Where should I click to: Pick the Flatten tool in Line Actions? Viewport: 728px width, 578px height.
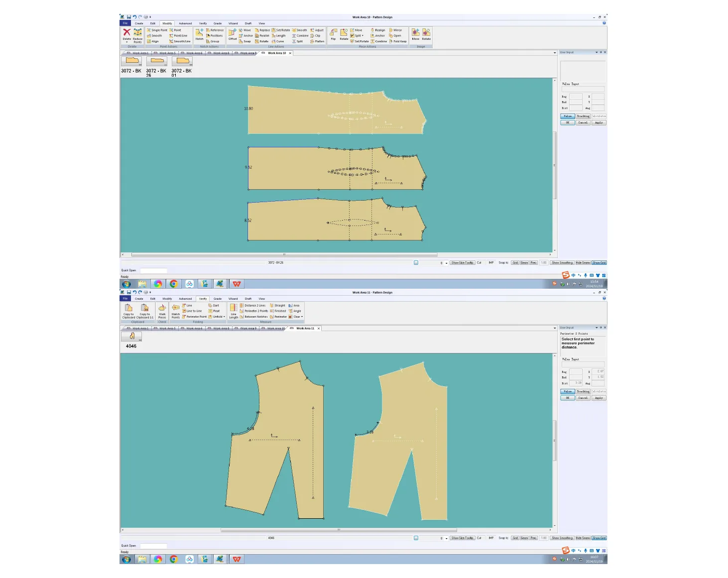coord(317,41)
